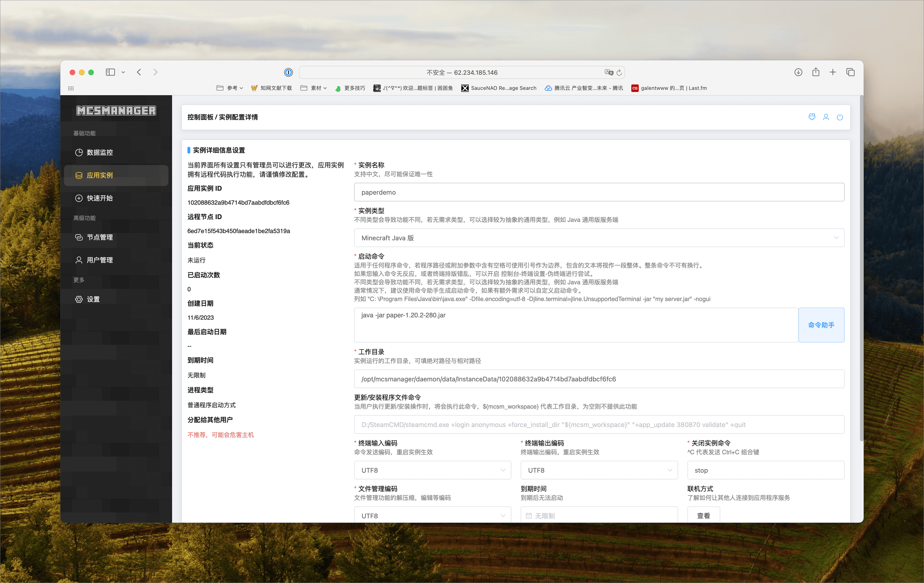Open 节点管理 in the sidebar

(99, 237)
